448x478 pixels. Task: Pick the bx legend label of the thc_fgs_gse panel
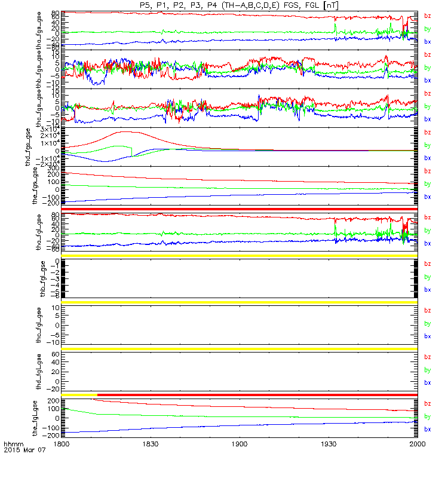tap(428, 119)
